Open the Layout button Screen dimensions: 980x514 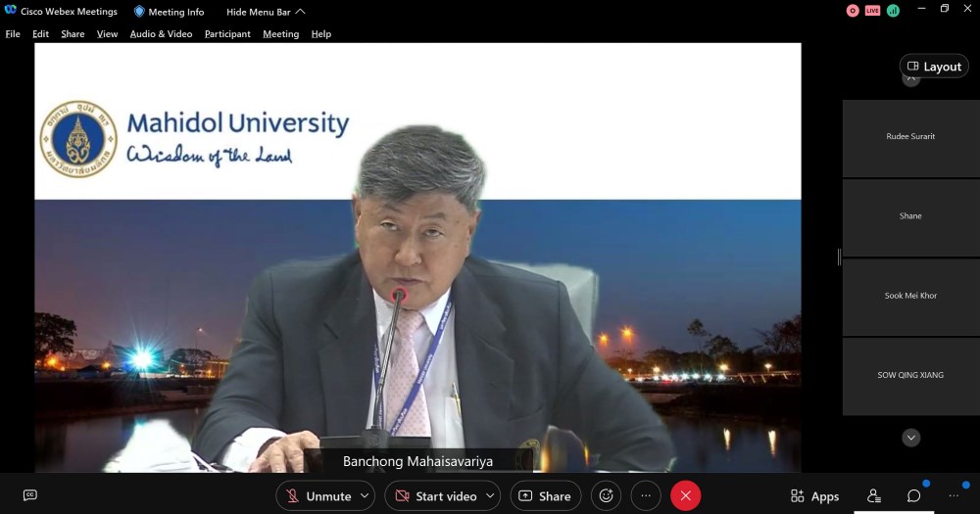pos(934,67)
